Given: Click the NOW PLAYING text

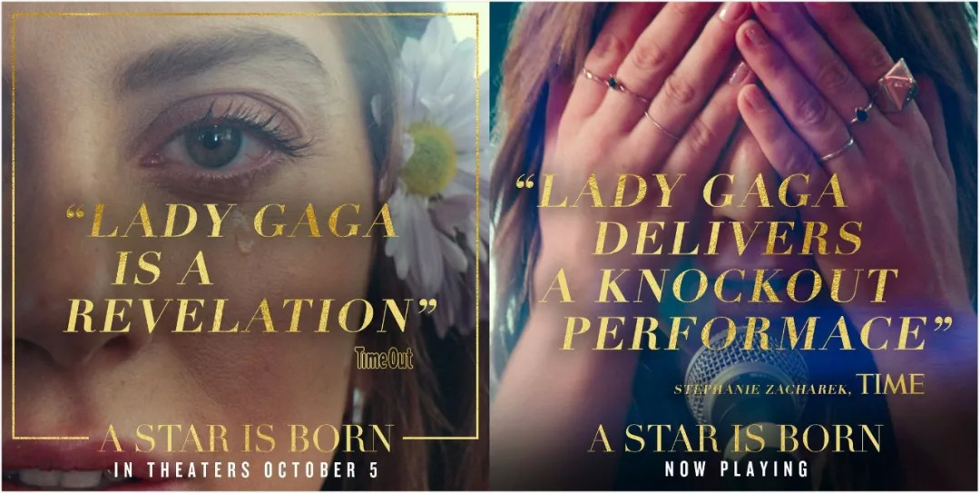Looking at the screenshot, I should point(736,468).
